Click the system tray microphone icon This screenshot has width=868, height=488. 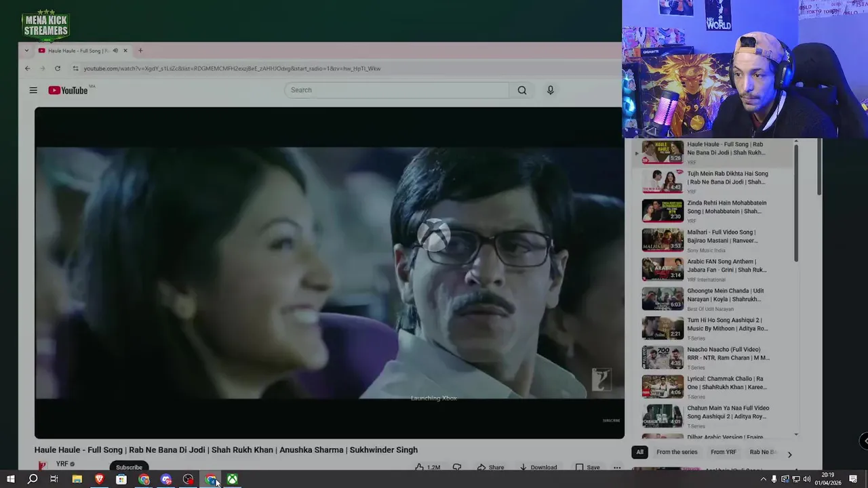pos(774,479)
